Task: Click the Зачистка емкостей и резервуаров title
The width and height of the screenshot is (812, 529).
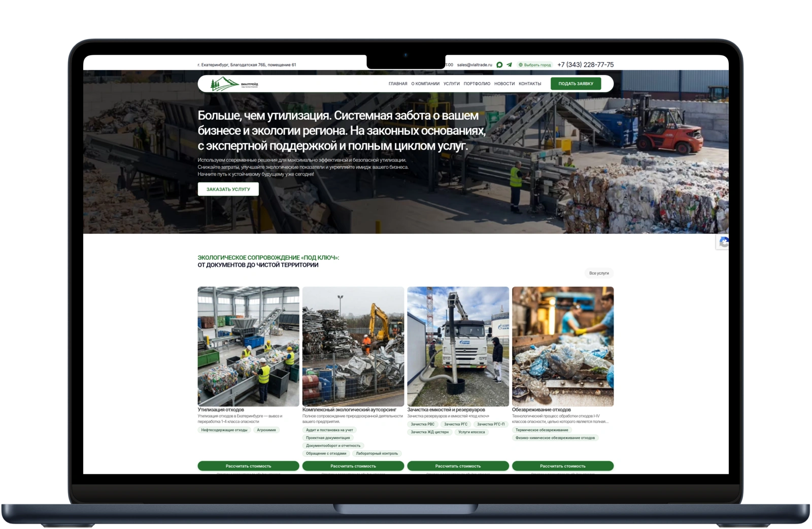Action: coord(446,410)
